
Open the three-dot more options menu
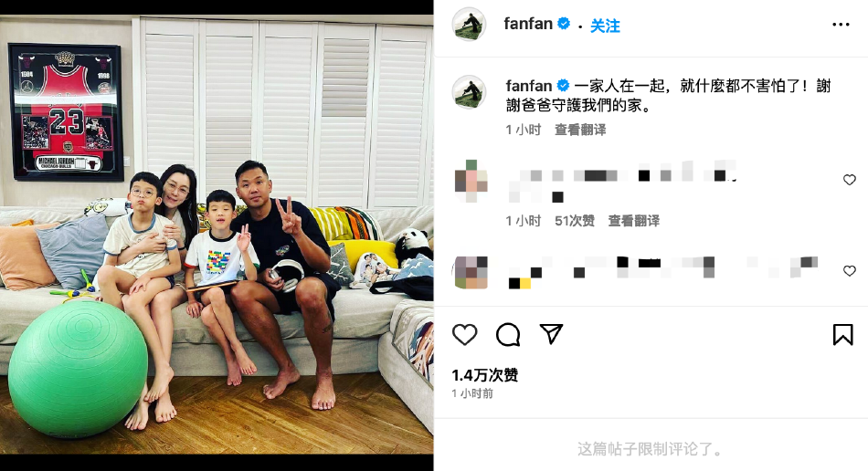click(x=841, y=25)
